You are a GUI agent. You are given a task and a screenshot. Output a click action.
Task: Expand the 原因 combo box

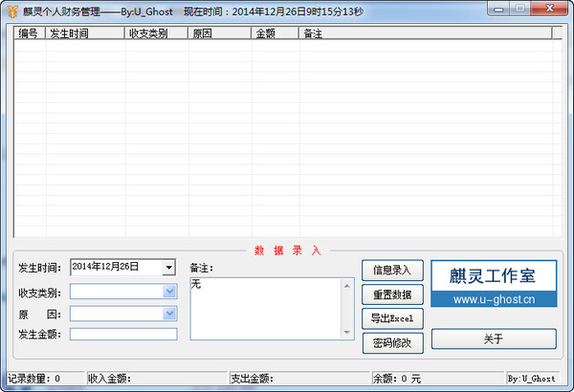click(x=169, y=314)
